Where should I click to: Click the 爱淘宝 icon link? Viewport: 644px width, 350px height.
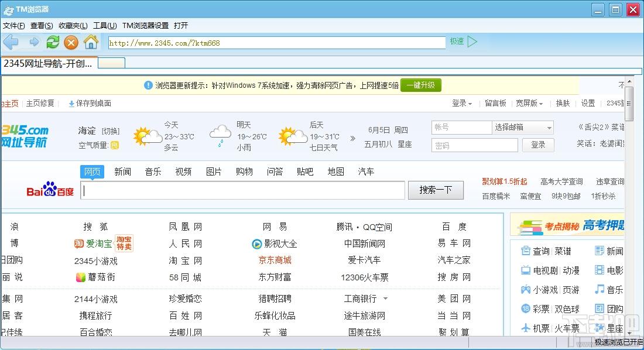coord(78,243)
